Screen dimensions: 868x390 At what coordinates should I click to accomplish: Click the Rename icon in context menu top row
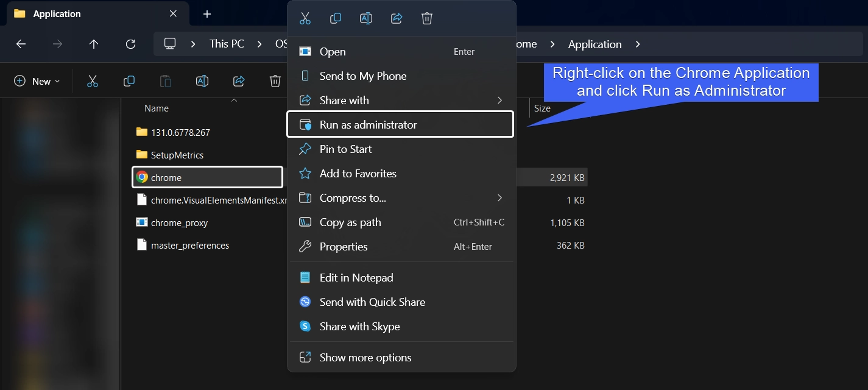[x=366, y=18]
